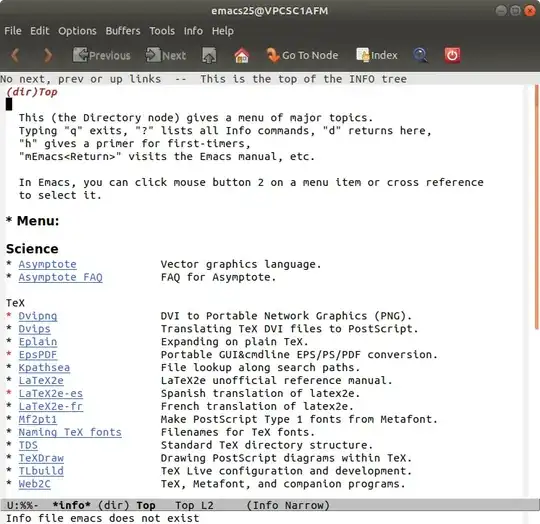This screenshot has height=524, width=540.
Task: Open the TLbuild link
Action: click(41, 471)
